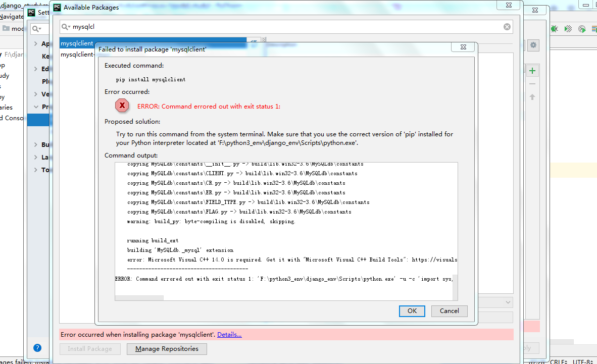Click the gear icon in interpreter settings
The height and width of the screenshot is (364, 597).
(533, 45)
